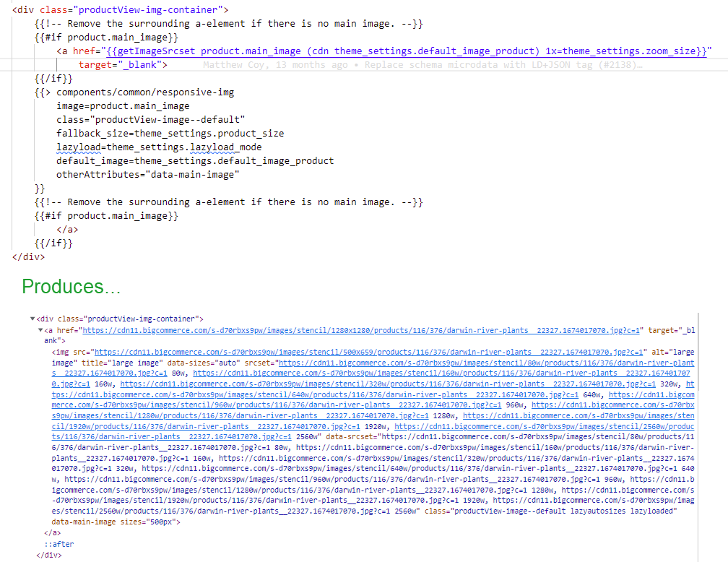Open the stencil/960w bigcommerce image link

pyautogui.click(x=289, y=405)
